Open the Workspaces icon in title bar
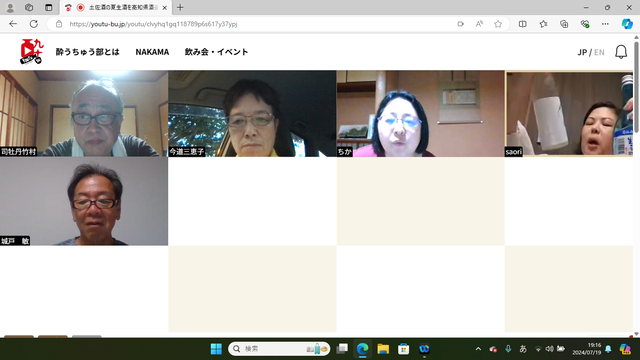 [x=29, y=7]
